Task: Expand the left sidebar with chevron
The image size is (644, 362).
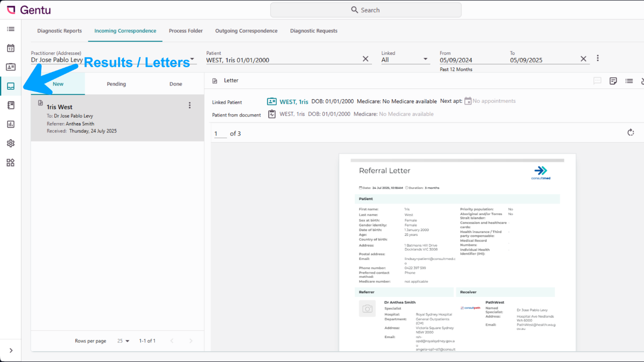Action: pyautogui.click(x=11, y=350)
